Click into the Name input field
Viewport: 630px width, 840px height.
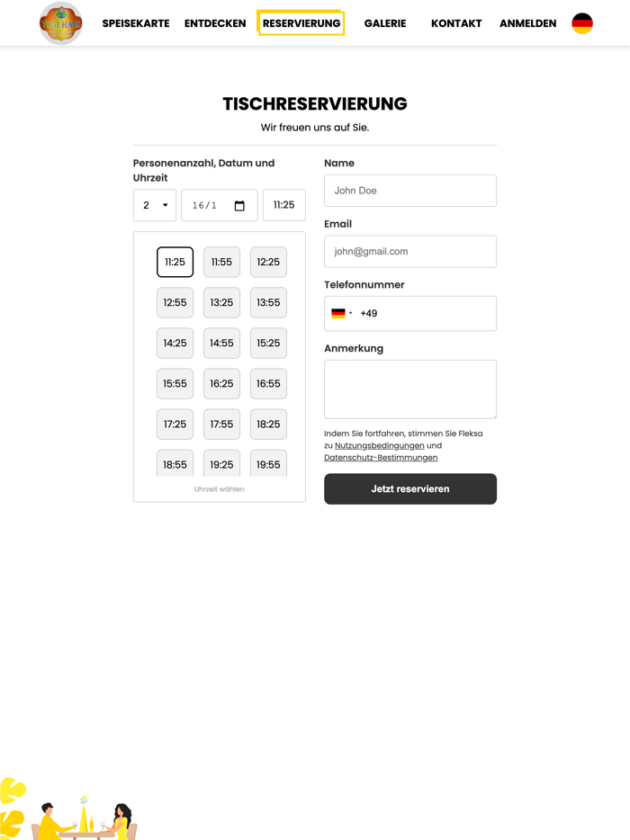coord(409,191)
